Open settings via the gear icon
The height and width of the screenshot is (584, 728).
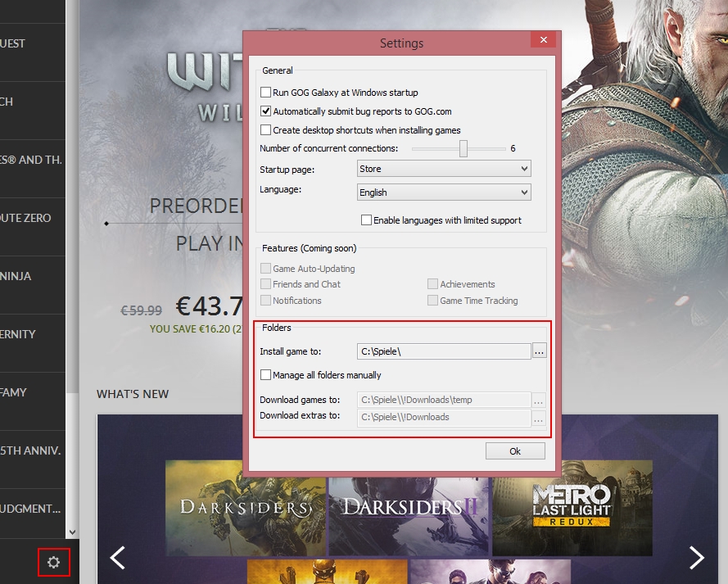(54, 562)
